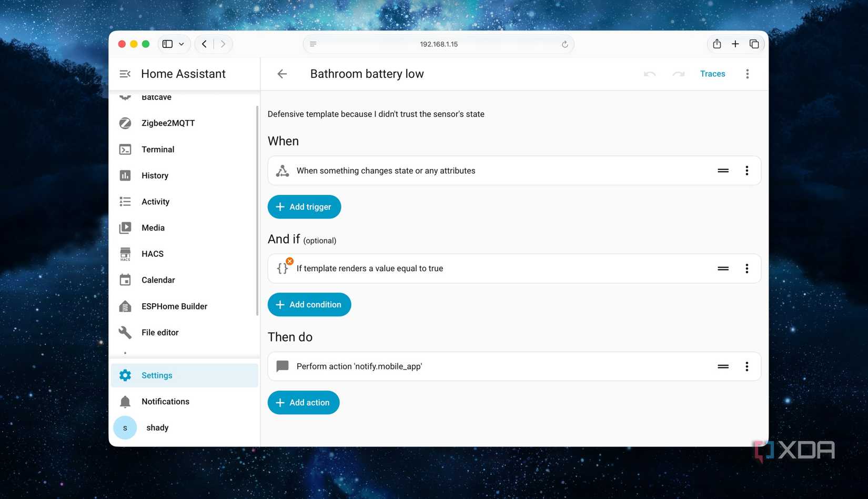The image size is (868, 499).
Task: Open the Notifications bell icon
Action: (125, 402)
